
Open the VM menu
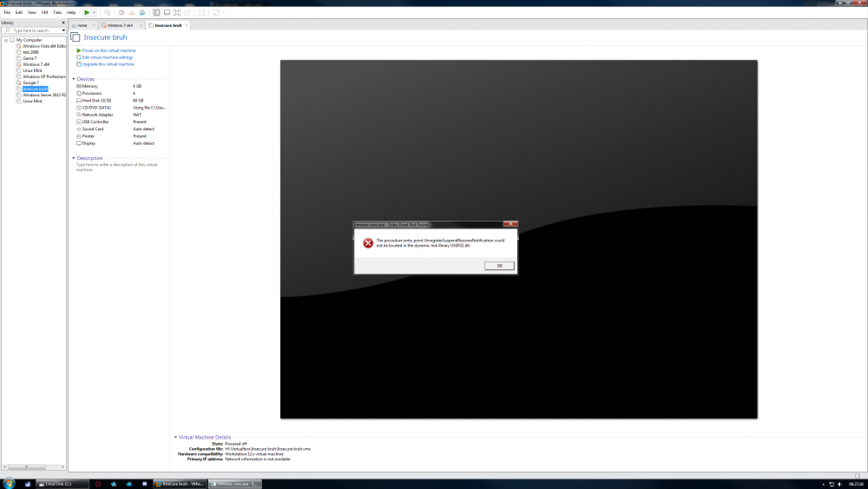pos(45,12)
